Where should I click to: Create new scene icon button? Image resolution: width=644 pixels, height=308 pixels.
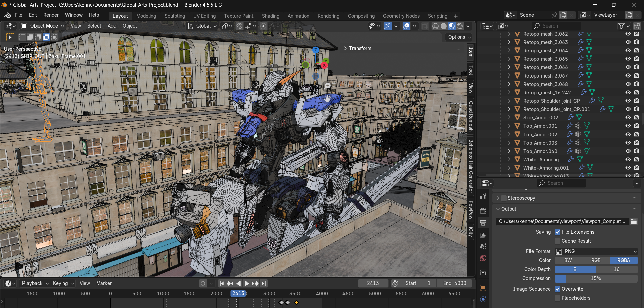coord(563,15)
